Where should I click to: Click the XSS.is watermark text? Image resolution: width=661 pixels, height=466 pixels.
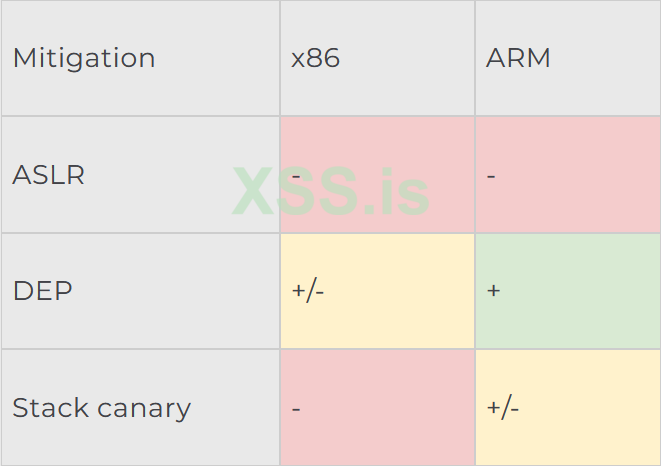pos(331,191)
